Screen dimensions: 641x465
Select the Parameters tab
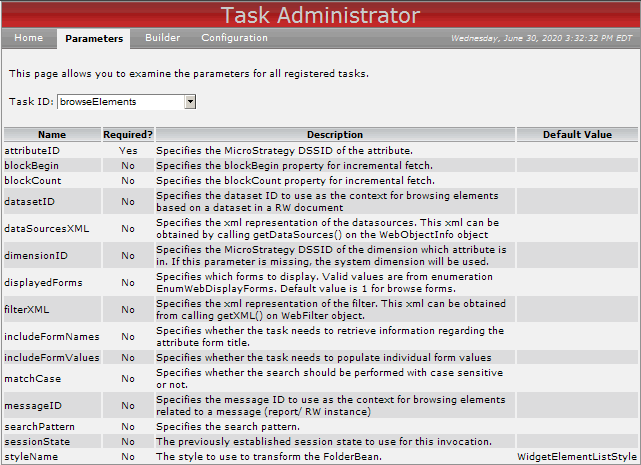[94, 39]
